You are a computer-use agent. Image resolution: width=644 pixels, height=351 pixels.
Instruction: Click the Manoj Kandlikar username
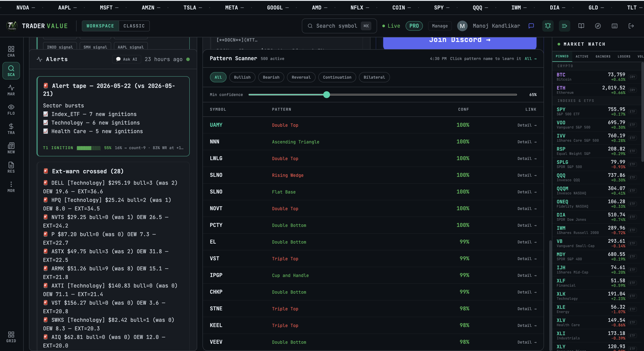click(x=496, y=26)
